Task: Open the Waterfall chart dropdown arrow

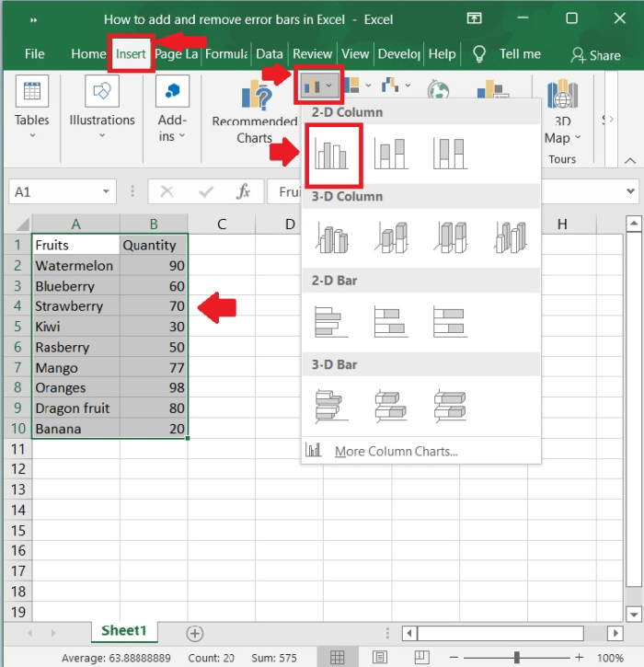Action: coord(408,85)
